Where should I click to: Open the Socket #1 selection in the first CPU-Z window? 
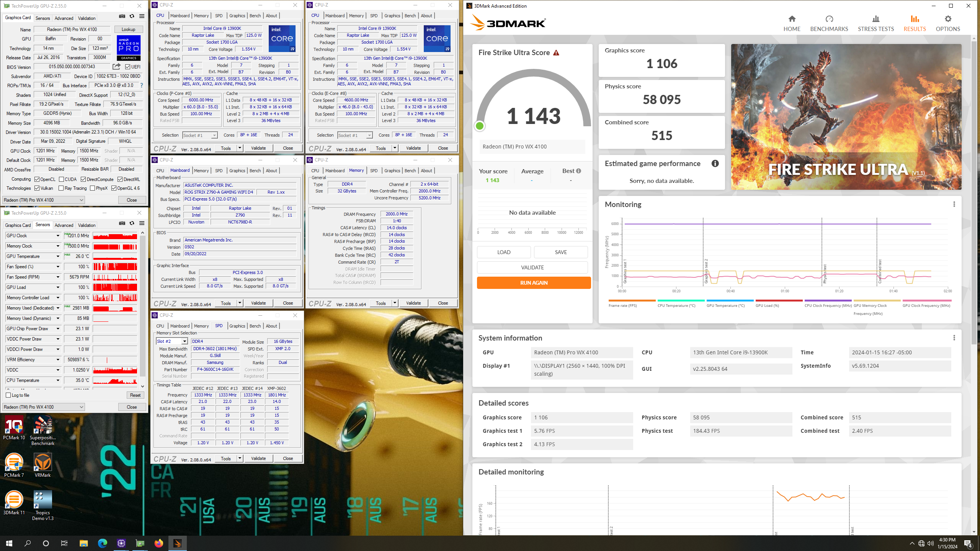click(x=200, y=135)
